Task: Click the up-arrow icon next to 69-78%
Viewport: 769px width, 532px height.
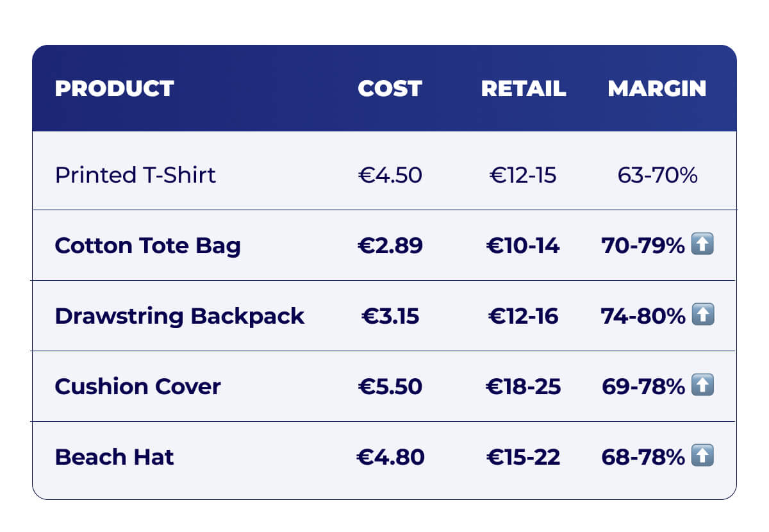Action: click(x=702, y=385)
